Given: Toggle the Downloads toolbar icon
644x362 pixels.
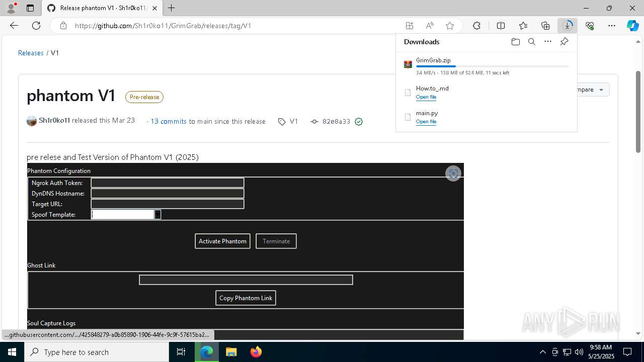Looking at the screenshot, I should point(568,26).
